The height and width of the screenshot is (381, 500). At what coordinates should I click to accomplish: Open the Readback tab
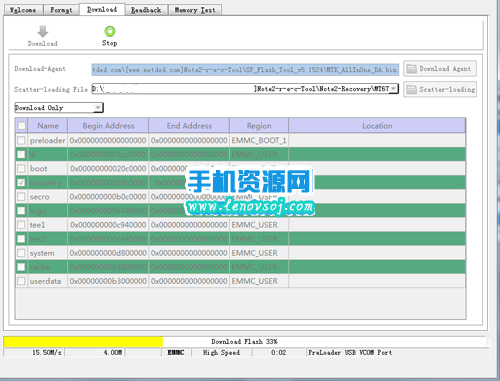pos(146,10)
